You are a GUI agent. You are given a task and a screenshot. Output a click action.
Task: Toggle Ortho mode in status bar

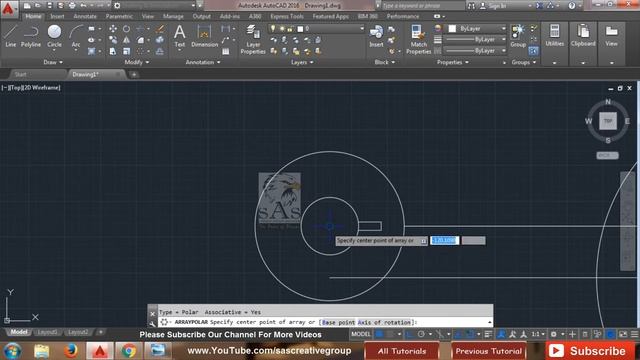pyautogui.click(x=410, y=334)
